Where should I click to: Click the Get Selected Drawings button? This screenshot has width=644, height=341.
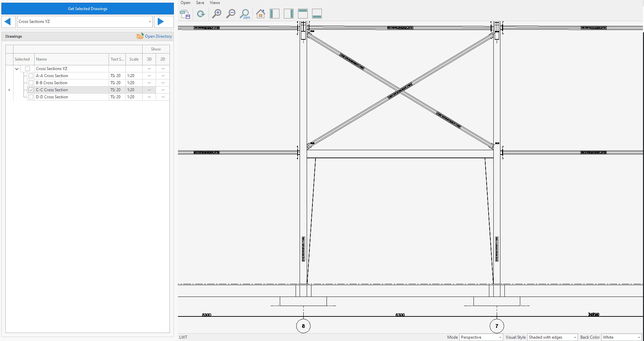87,9
